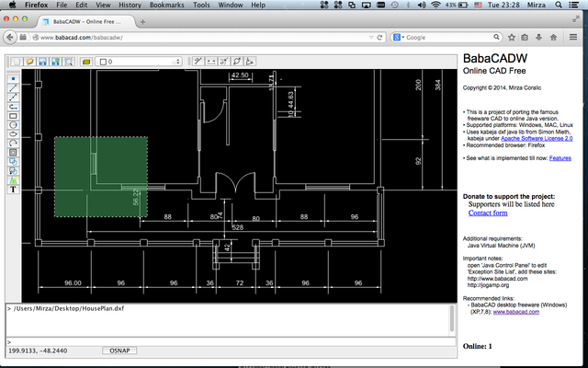Select the Hatch tool with nested squares
588x368 pixels.
click(13, 153)
